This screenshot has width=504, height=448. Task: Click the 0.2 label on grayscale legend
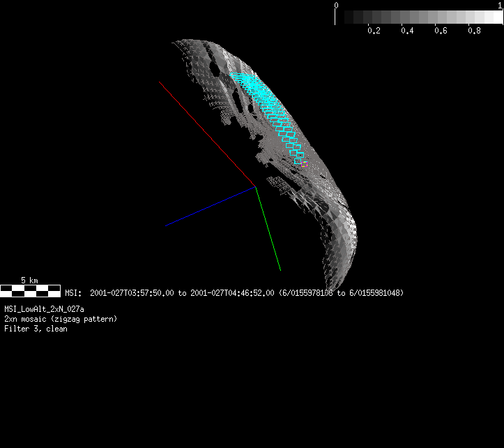click(x=374, y=31)
